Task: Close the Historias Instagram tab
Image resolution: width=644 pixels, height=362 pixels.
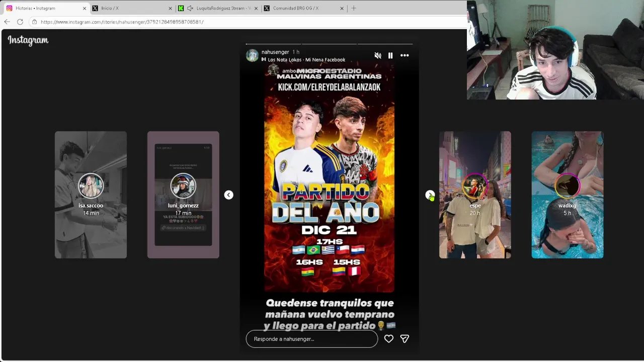Action: [84, 8]
